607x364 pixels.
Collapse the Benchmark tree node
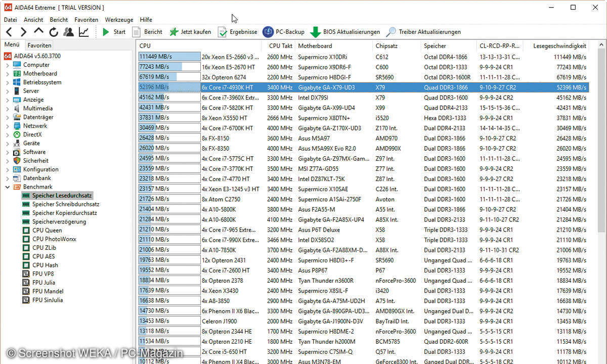pyautogui.click(x=7, y=187)
